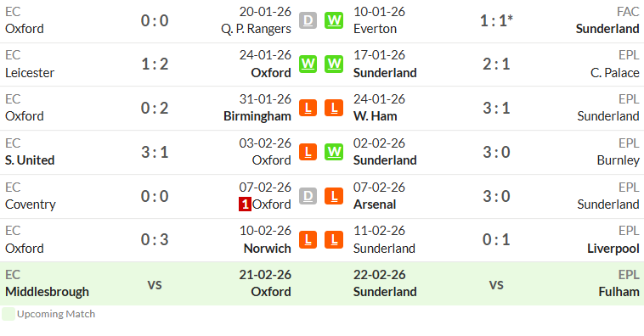The width and height of the screenshot is (644, 336).
Task: Click the win badge beside Sunderland vs Burnley
Action: 334,152
